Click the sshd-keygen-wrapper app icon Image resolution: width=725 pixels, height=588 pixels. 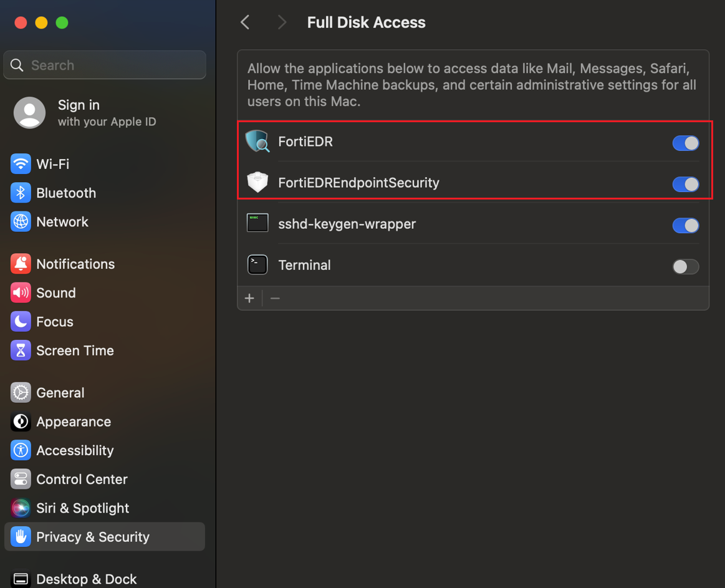point(257,223)
